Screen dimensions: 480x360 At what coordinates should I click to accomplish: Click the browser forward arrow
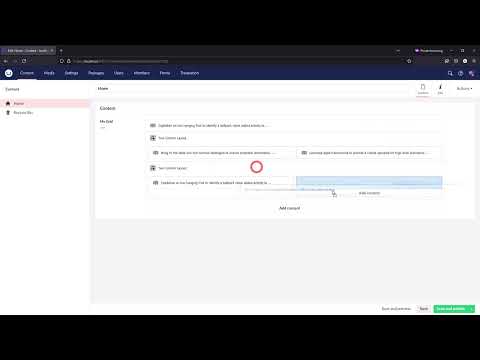point(15,61)
